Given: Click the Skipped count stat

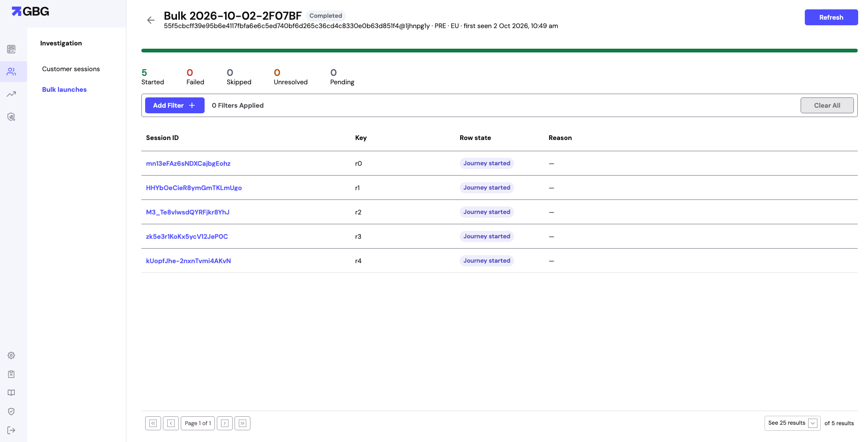Looking at the screenshot, I should coord(239,77).
